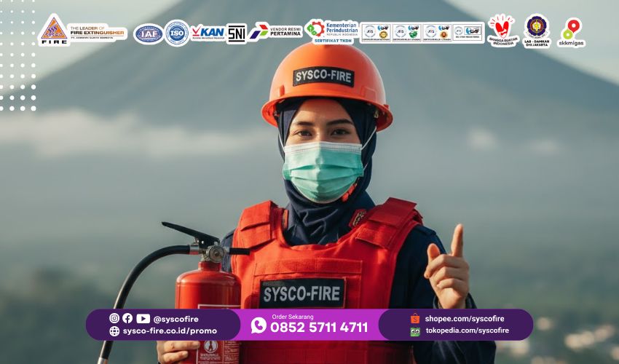Click the round ISO certification badge

pyautogui.click(x=177, y=33)
